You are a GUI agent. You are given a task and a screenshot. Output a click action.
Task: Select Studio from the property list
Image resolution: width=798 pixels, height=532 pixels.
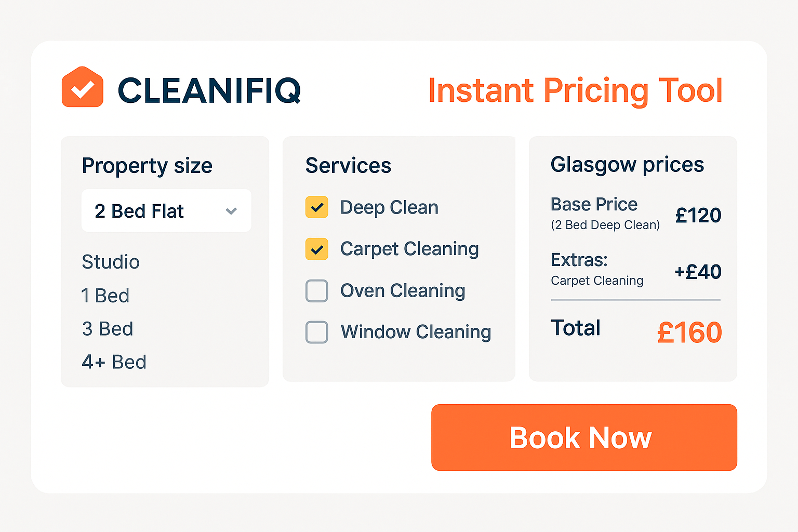coord(111,262)
